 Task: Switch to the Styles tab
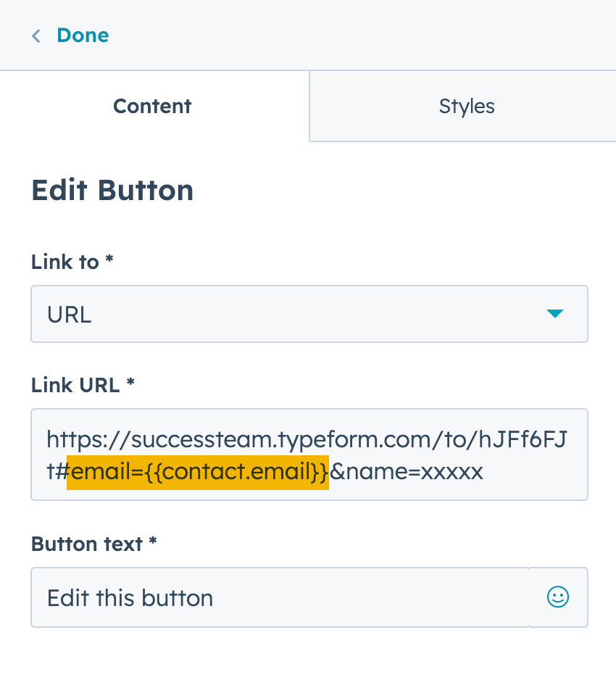pos(466,107)
